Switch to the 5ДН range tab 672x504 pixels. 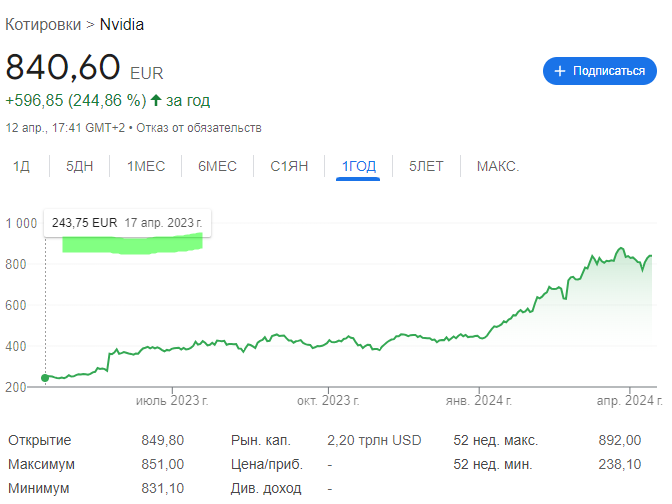[x=80, y=166]
